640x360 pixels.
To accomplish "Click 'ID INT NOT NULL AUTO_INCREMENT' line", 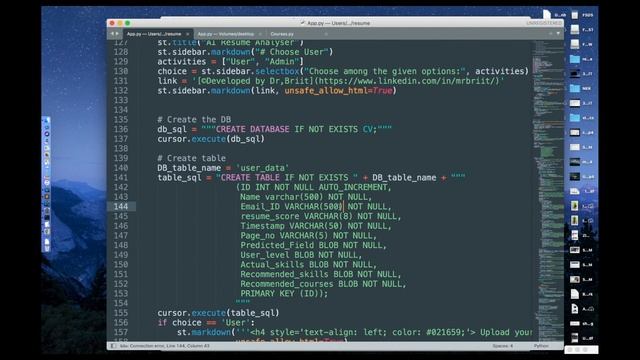I will [313, 187].
